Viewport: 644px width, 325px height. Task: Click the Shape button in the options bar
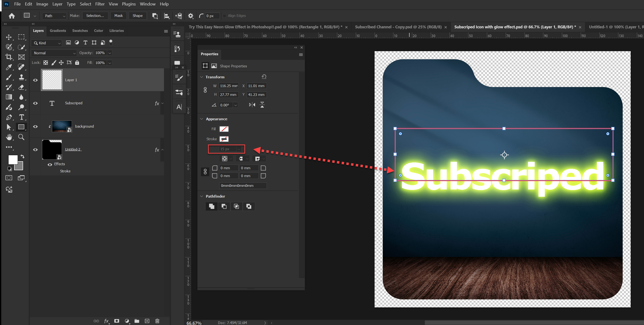138,15
